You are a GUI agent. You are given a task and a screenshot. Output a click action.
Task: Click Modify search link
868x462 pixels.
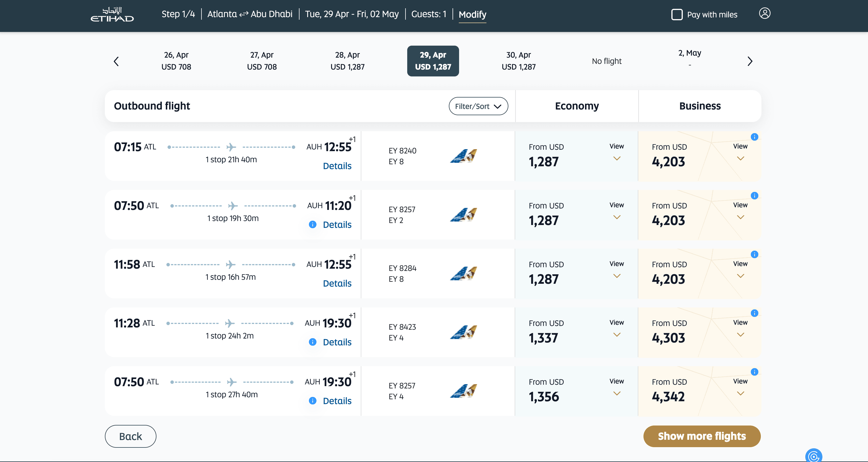point(472,15)
